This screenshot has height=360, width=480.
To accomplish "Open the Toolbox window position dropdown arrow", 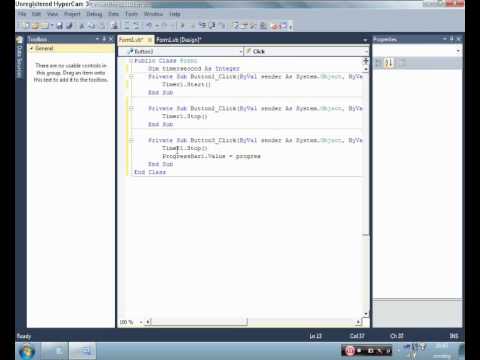I will [x=97, y=39].
